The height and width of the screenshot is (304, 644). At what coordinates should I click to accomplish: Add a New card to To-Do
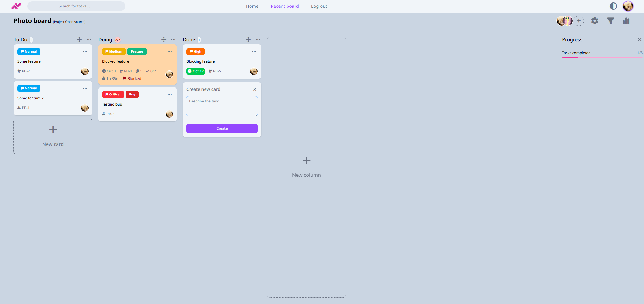click(x=53, y=136)
